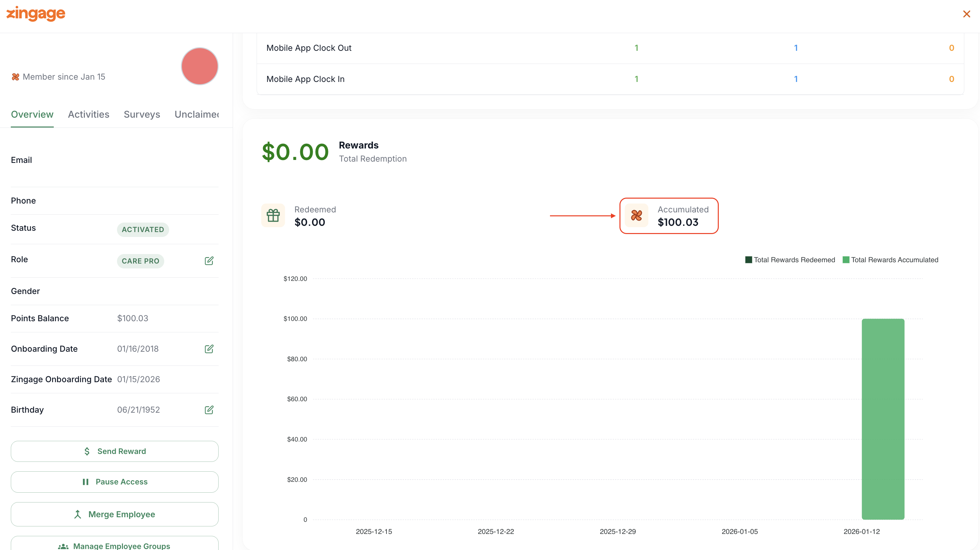Edit the Onboarding Date with the pencil icon

[x=209, y=349]
